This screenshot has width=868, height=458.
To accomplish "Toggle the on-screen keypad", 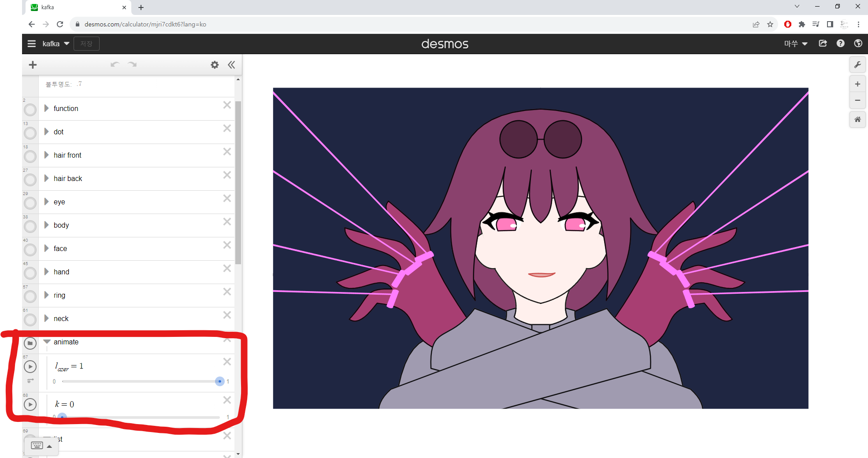I will click(42, 446).
